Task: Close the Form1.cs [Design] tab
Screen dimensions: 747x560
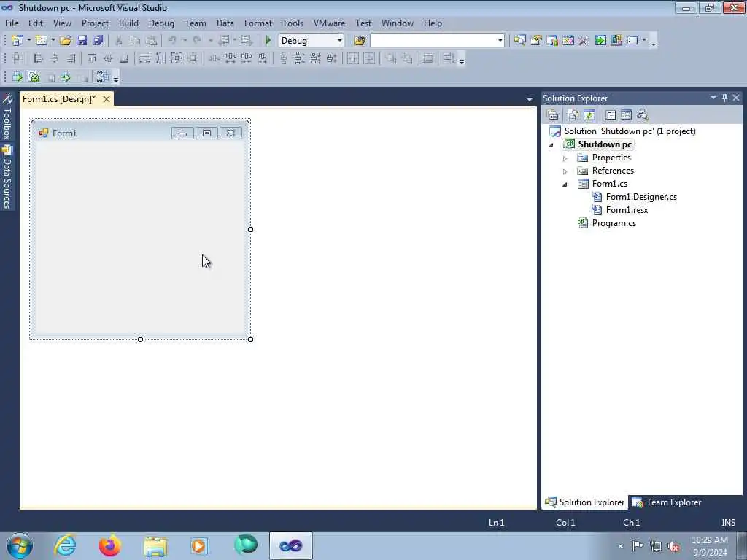Action: point(107,99)
